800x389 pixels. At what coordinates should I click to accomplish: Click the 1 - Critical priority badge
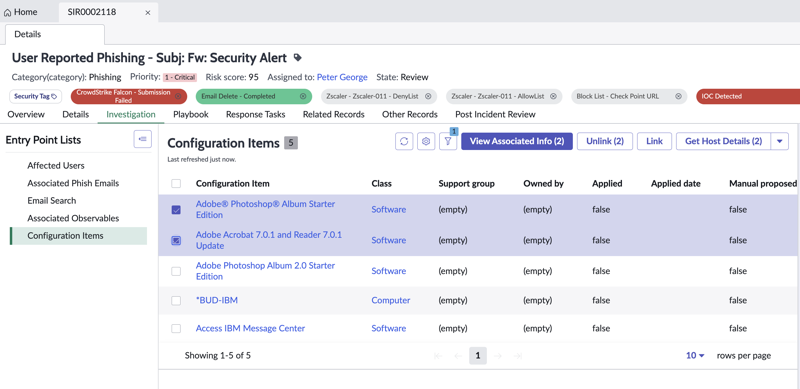click(x=180, y=78)
